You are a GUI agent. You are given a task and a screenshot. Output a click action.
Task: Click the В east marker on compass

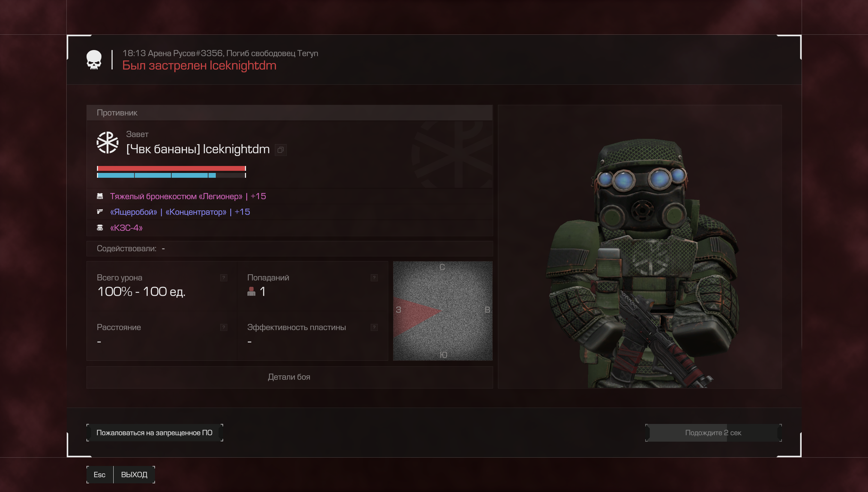click(487, 310)
